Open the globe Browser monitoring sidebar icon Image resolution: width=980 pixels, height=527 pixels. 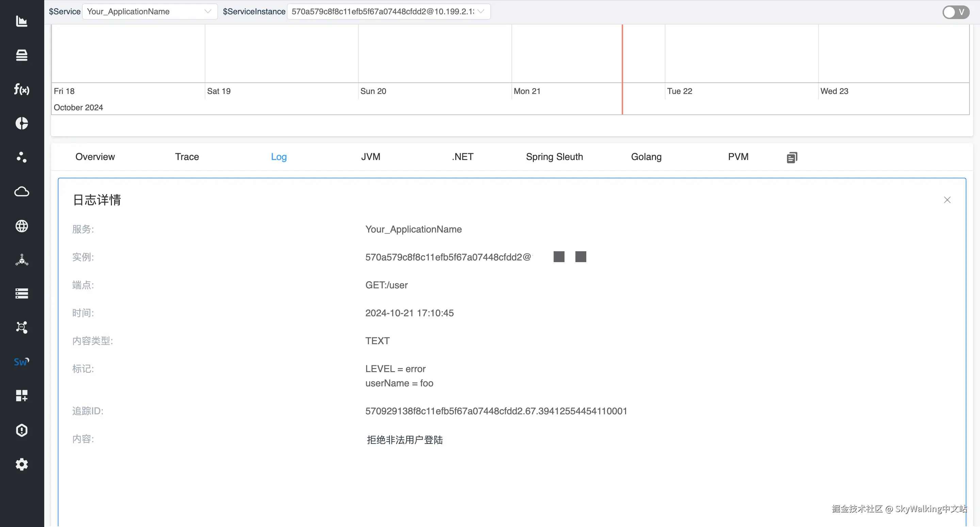(22, 226)
